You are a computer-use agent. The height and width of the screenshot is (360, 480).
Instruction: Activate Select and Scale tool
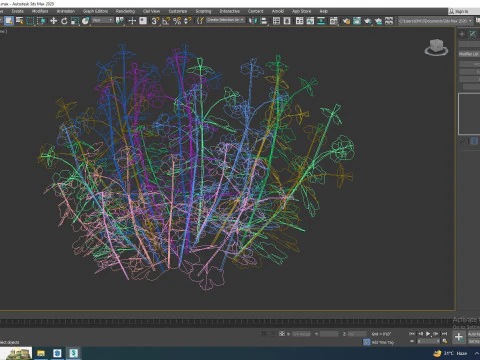tap(75, 21)
